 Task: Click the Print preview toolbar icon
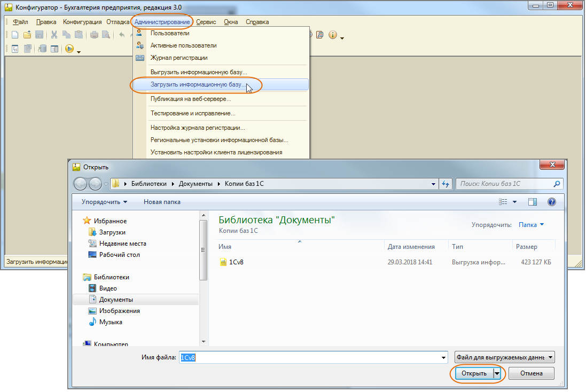[x=106, y=35]
